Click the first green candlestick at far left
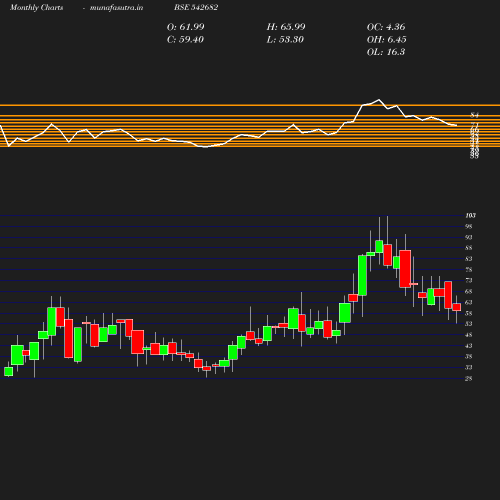The width and height of the screenshot is (500, 500). (9, 372)
